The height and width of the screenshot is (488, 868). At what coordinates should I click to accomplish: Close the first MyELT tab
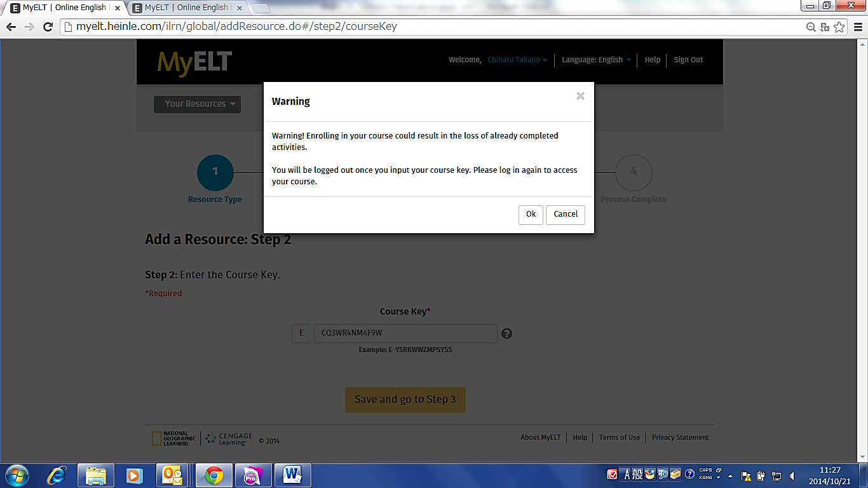coord(118,8)
